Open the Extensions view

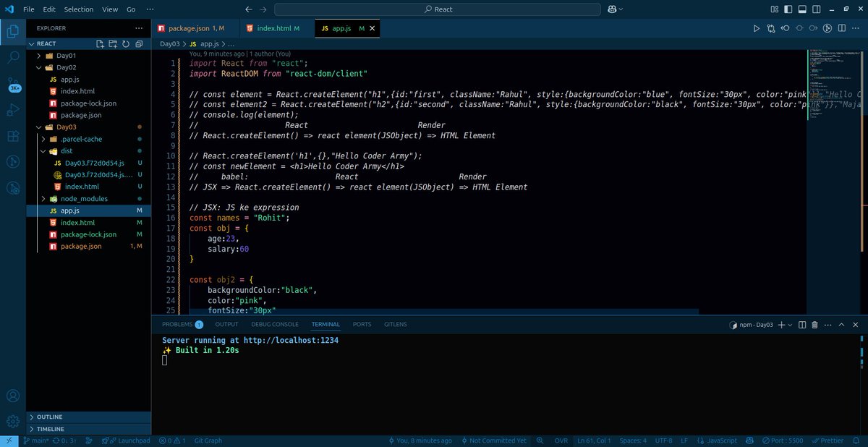tap(13, 136)
